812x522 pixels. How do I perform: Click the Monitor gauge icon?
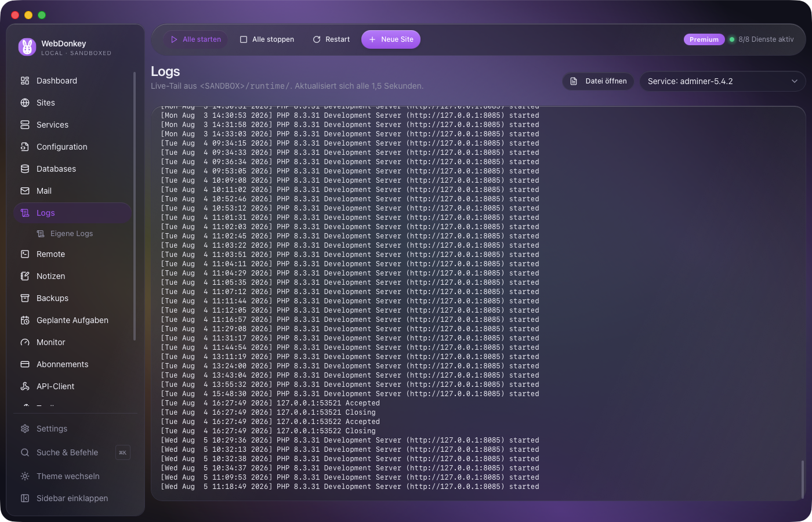tap(25, 342)
